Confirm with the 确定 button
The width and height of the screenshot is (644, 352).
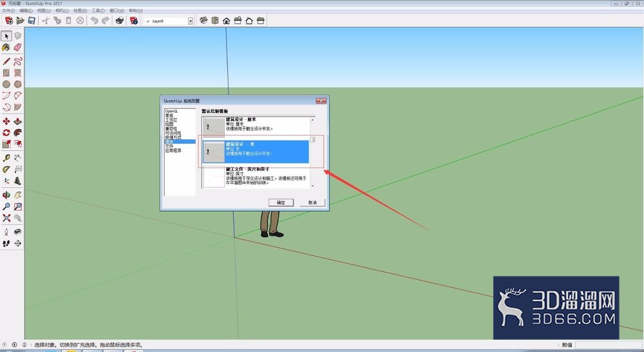pos(281,202)
